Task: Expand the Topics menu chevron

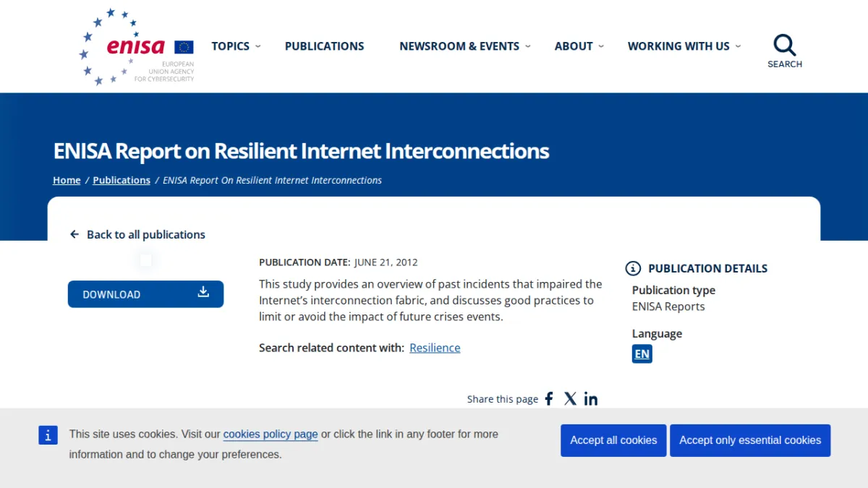Action: [258, 46]
